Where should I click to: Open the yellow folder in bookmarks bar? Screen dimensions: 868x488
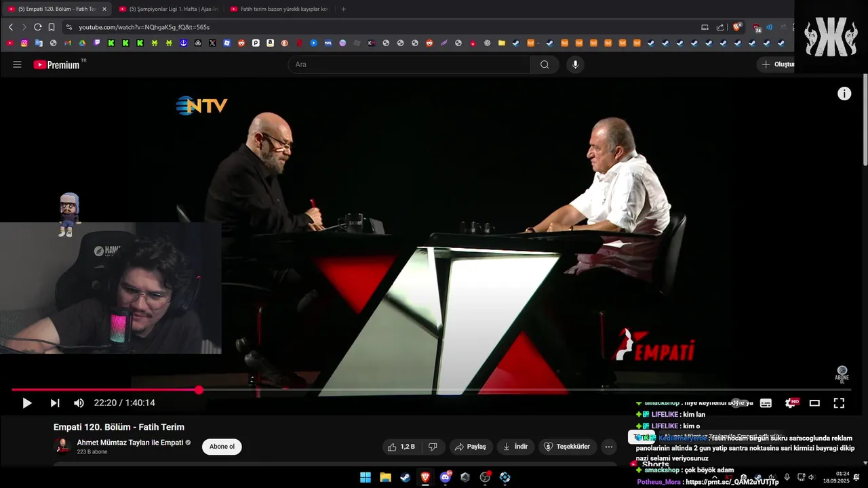pyautogui.click(x=502, y=43)
